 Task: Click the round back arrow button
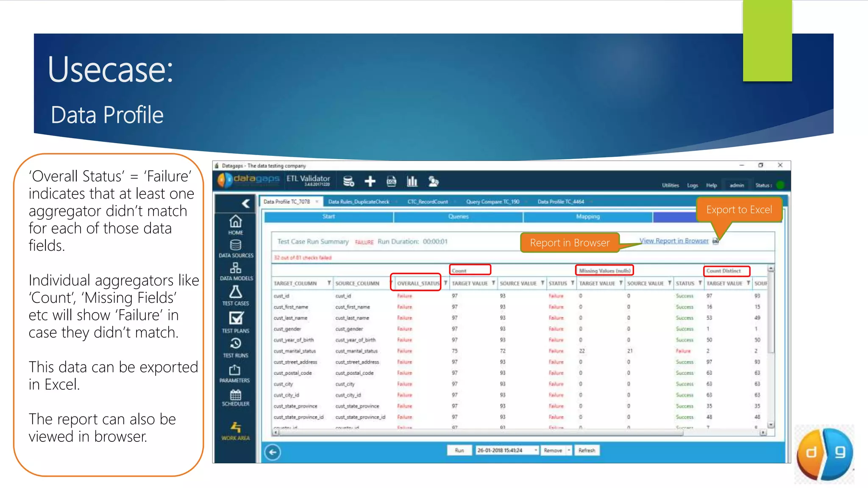(273, 452)
